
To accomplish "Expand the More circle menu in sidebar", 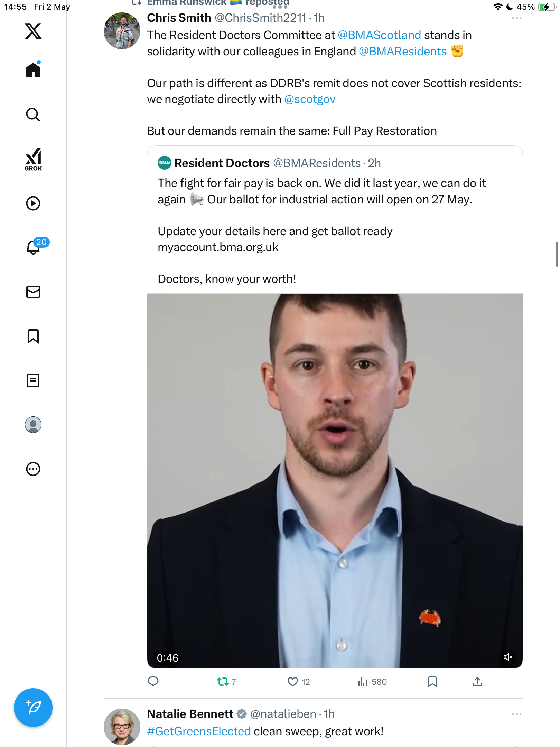I will click(33, 469).
